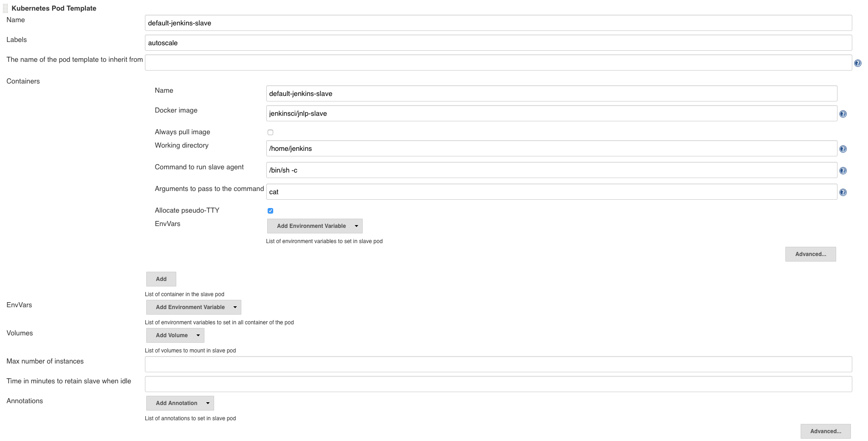
Task: Open help icon for Working directory
Action: [843, 149]
